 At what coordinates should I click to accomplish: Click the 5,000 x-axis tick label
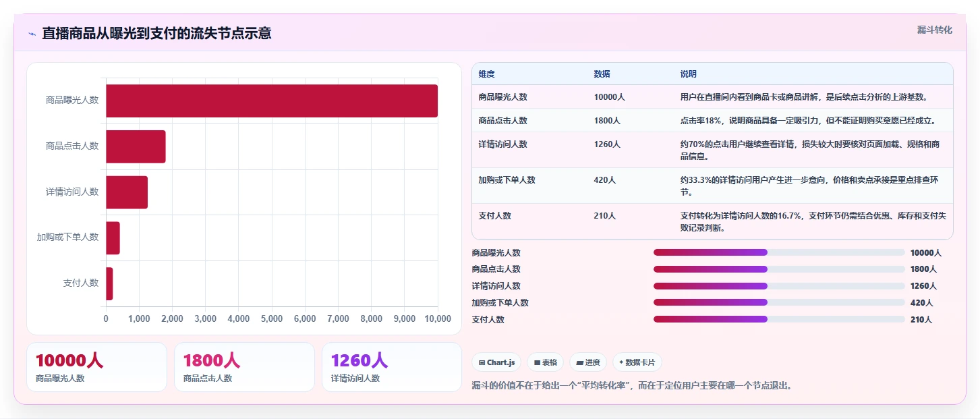[x=272, y=318]
